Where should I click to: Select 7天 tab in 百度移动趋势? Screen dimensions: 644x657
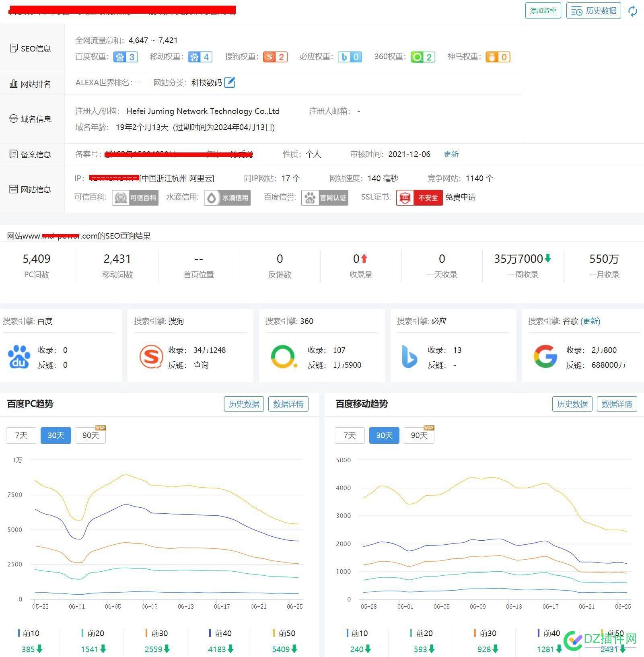[350, 435]
